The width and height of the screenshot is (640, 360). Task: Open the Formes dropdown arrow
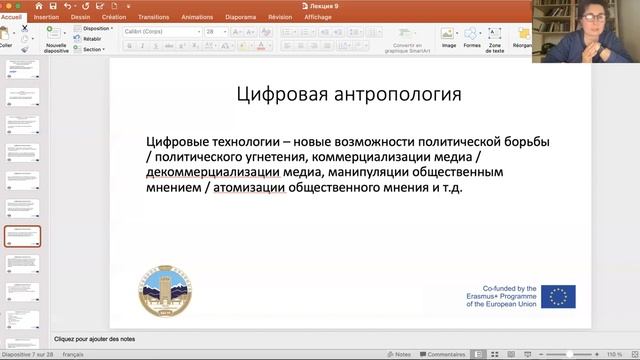click(480, 33)
